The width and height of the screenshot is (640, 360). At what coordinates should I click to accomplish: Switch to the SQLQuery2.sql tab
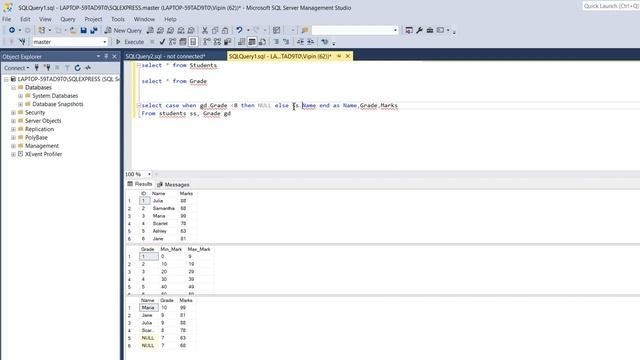(165, 56)
